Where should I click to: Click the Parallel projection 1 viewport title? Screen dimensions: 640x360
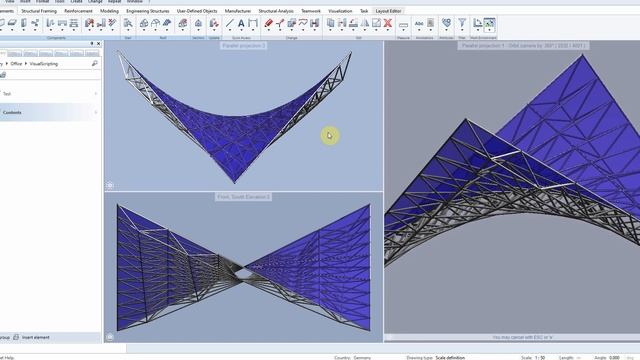pyautogui.click(x=523, y=45)
